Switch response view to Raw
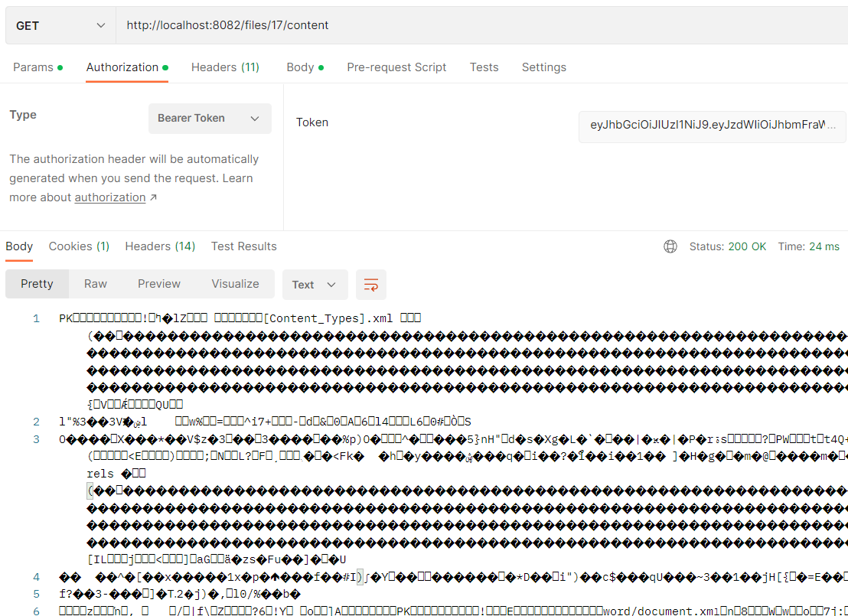The height and width of the screenshot is (616, 848). [x=95, y=284]
